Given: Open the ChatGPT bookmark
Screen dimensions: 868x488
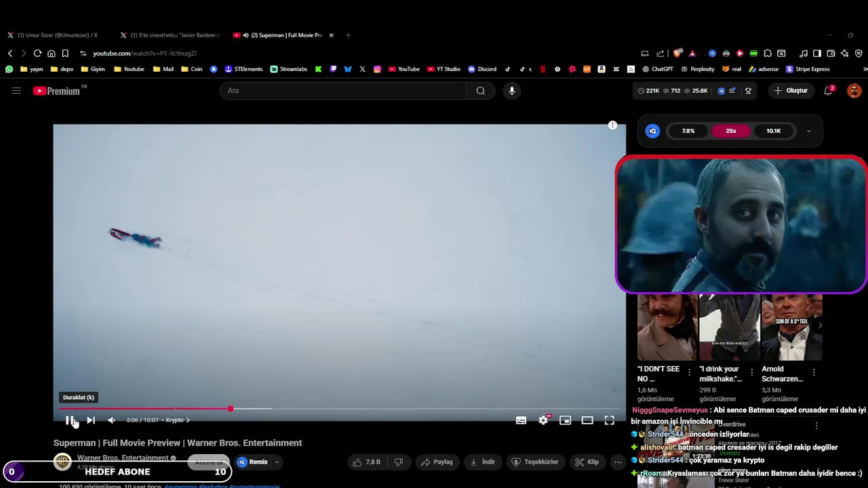Looking at the screenshot, I should click(x=657, y=69).
